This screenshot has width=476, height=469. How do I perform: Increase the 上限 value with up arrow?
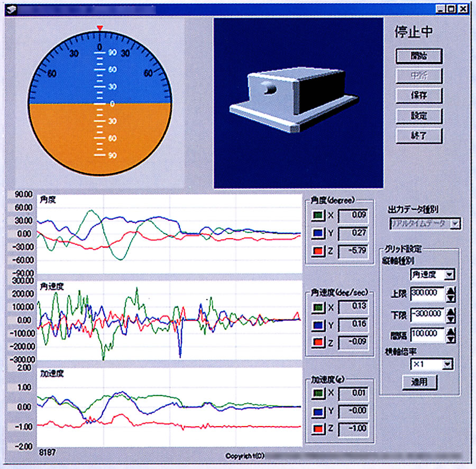[451, 290]
